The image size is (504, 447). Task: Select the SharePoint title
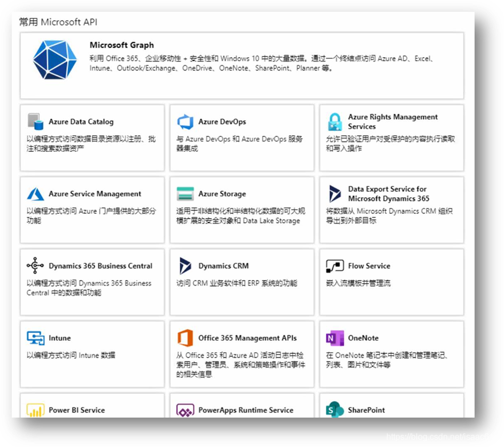point(366,410)
